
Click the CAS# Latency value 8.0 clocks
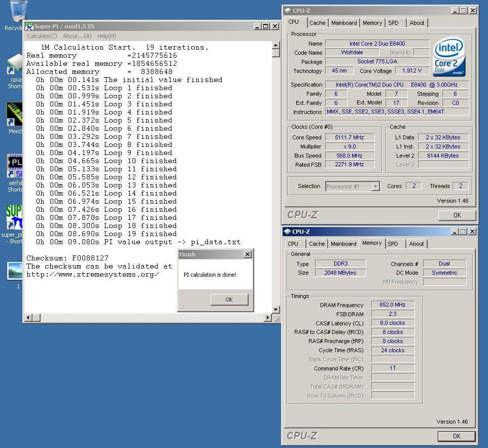tap(393, 323)
